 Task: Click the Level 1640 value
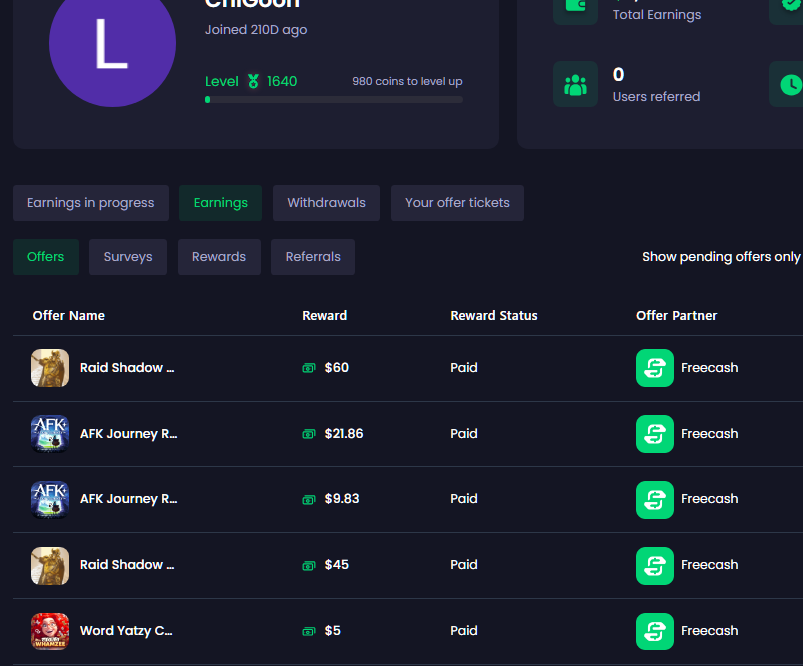pos(282,81)
